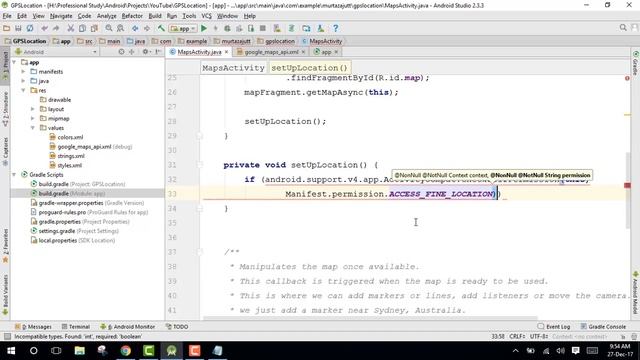640x360 pixels.
Task: Navigate Back with the left arrow icon
Action: pos(135,29)
